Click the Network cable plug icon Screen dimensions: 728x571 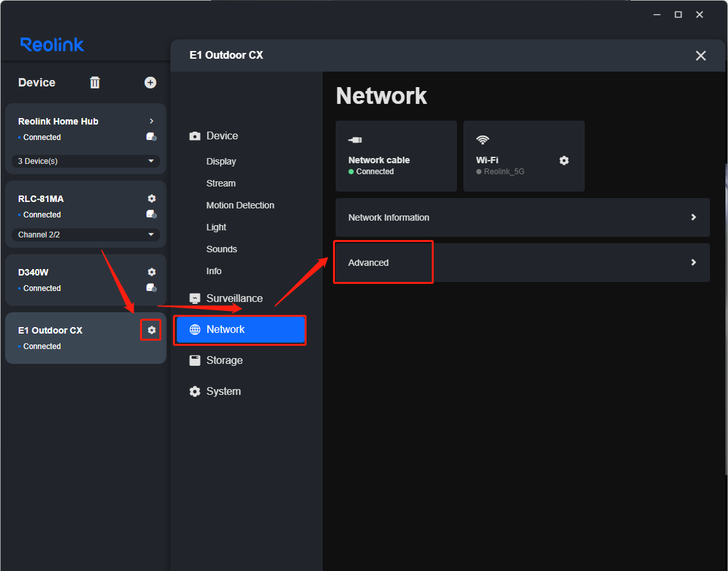click(x=355, y=140)
